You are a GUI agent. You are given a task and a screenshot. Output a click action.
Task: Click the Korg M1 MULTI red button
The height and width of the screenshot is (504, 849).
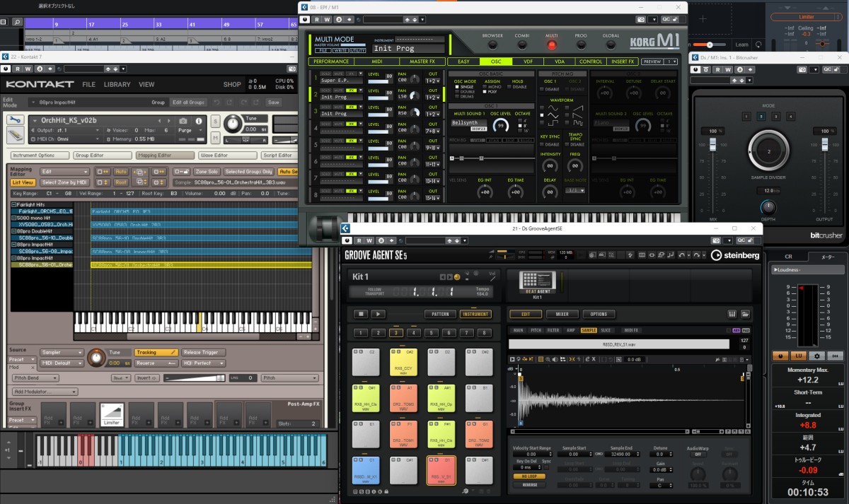[x=551, y=45]
